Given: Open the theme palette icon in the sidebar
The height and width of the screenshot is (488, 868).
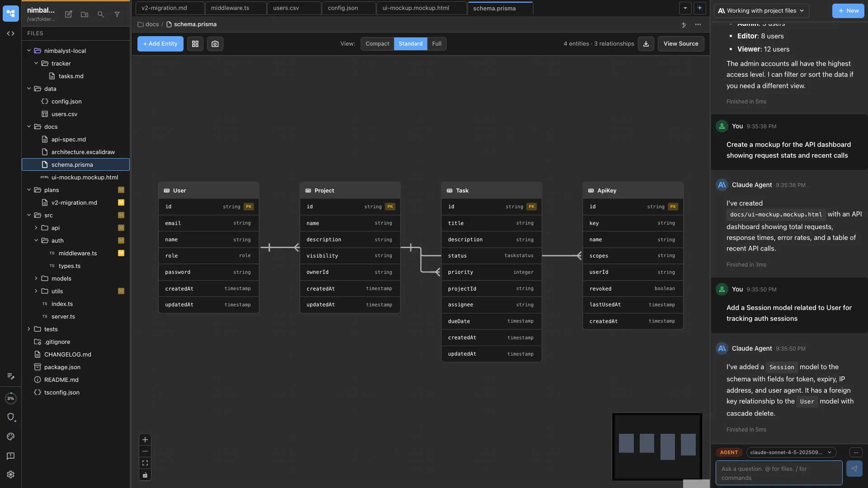Looking at the screenshot, I should [x=11, y=436].
